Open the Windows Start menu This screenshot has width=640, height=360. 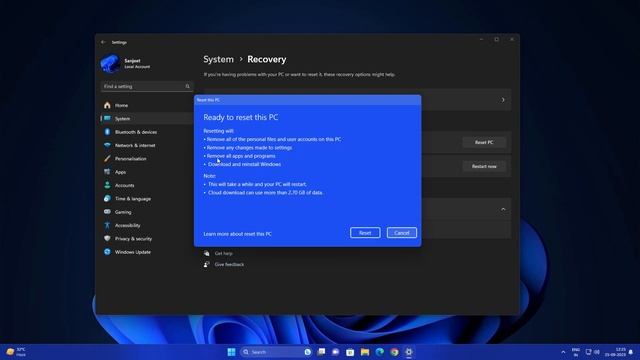[231, 352]
